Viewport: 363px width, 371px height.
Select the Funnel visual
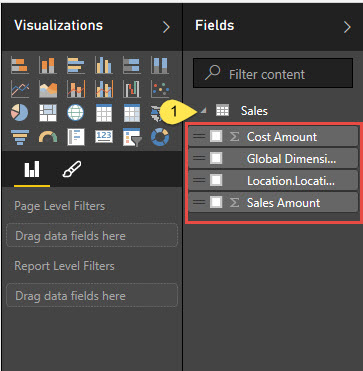tap(20, 137)
